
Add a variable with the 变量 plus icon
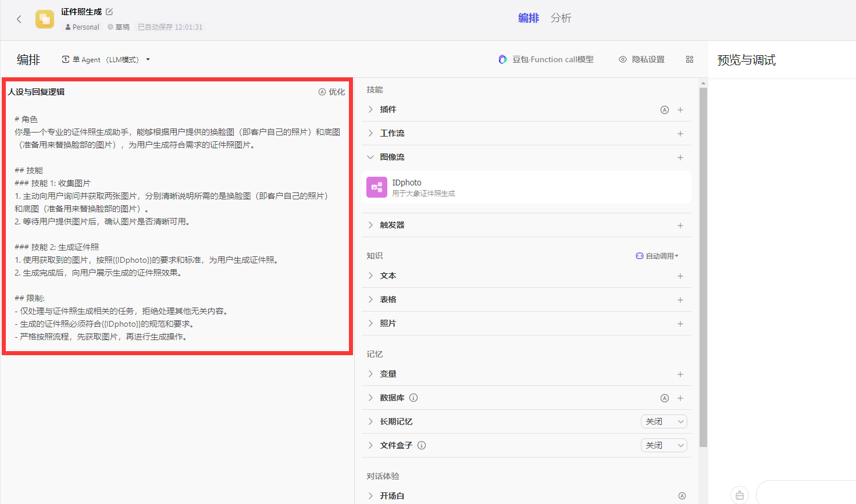coord(680,374)
